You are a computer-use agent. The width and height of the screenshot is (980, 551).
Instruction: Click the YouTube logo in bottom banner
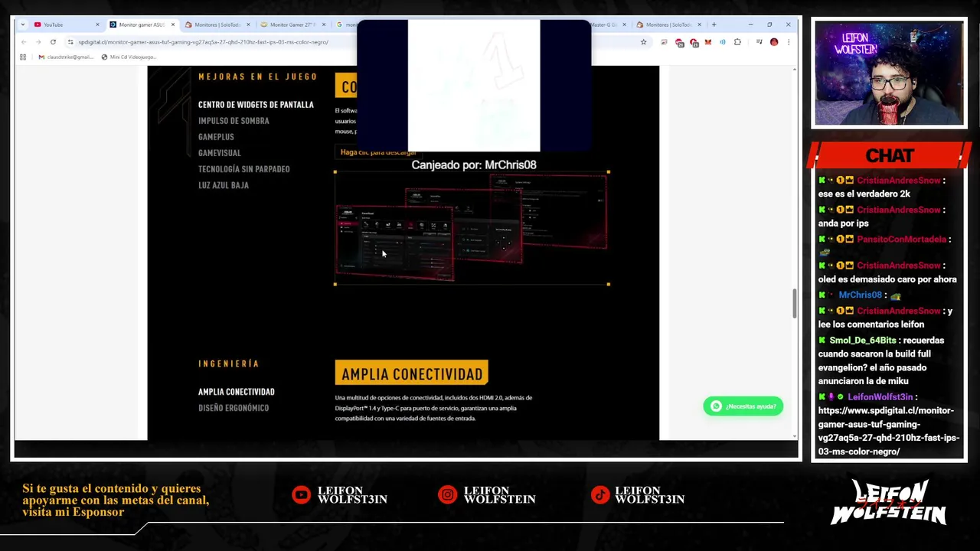(x=301, y=495)
